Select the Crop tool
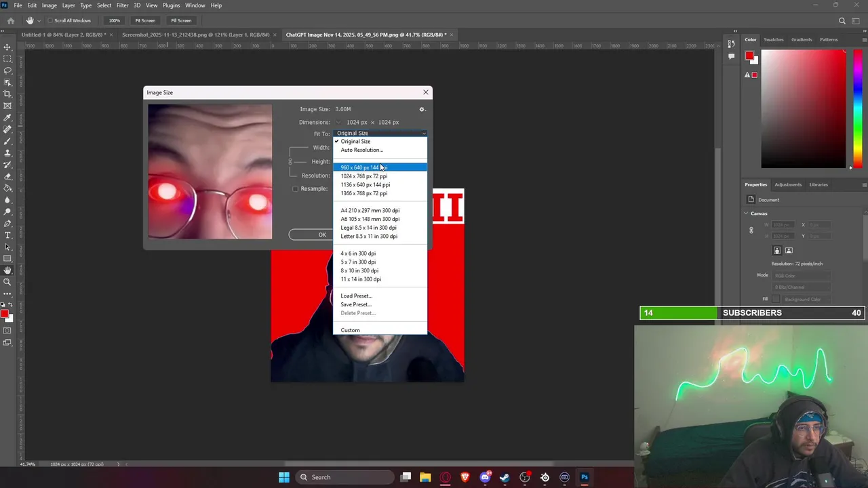This screenshot has width=868, height=488. coord(7,94)
